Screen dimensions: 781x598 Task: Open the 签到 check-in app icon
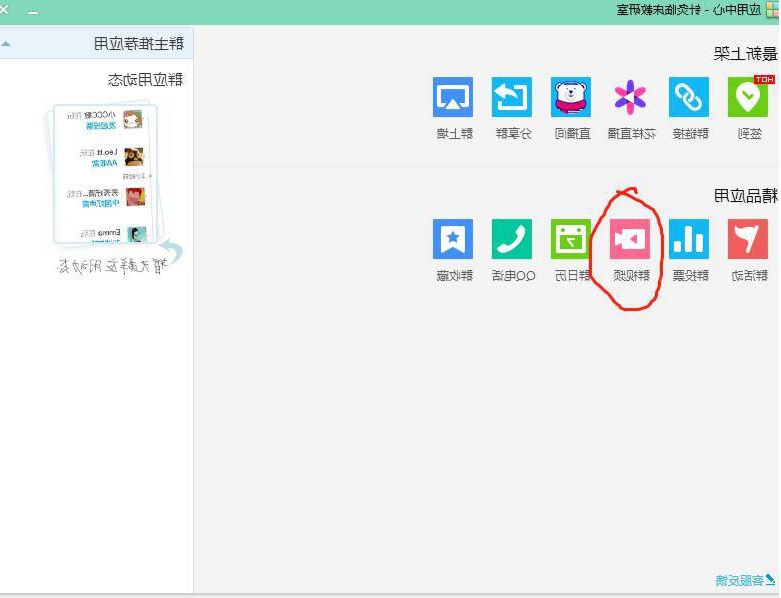tap(748, 97)
